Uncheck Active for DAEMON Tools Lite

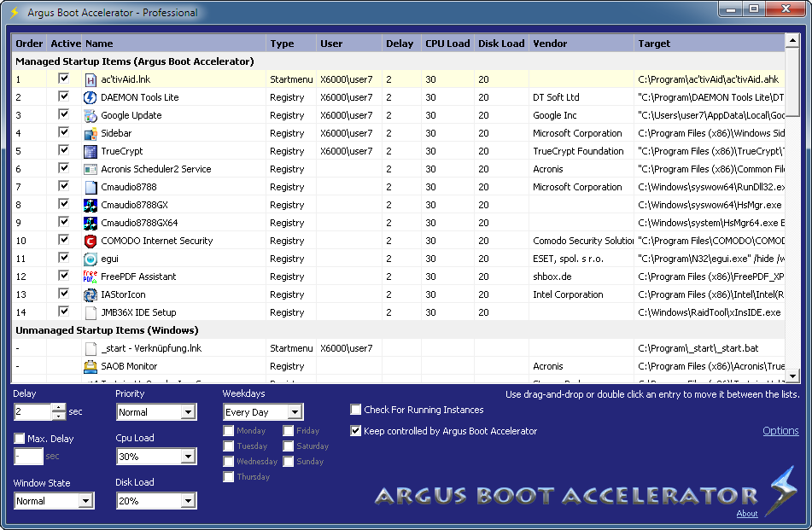pyautogui.click(x=64, y=96)
